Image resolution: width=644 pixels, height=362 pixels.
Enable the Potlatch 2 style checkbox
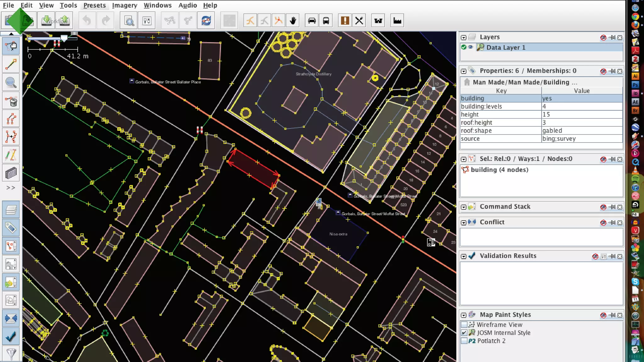pos(464,341)
